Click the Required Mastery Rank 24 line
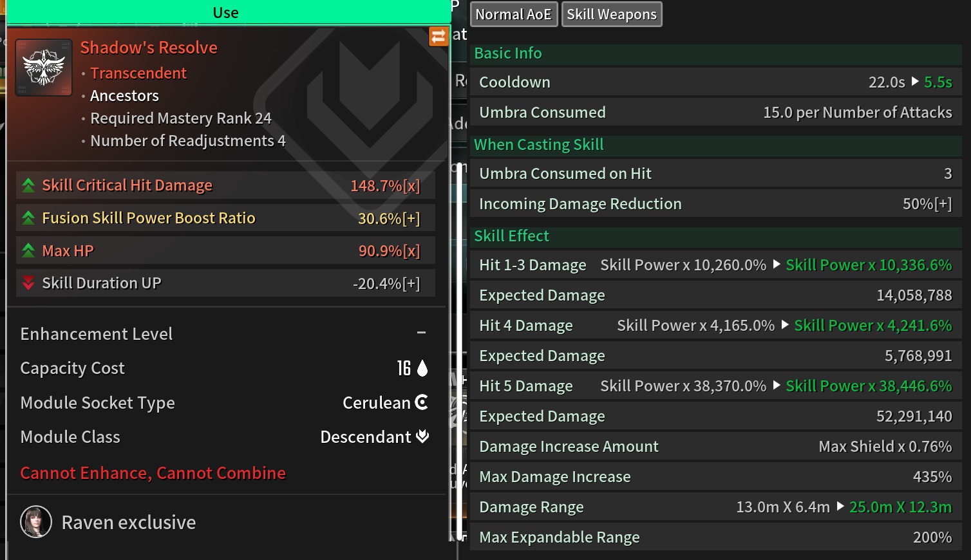971x560 pixels. (181, 118)
